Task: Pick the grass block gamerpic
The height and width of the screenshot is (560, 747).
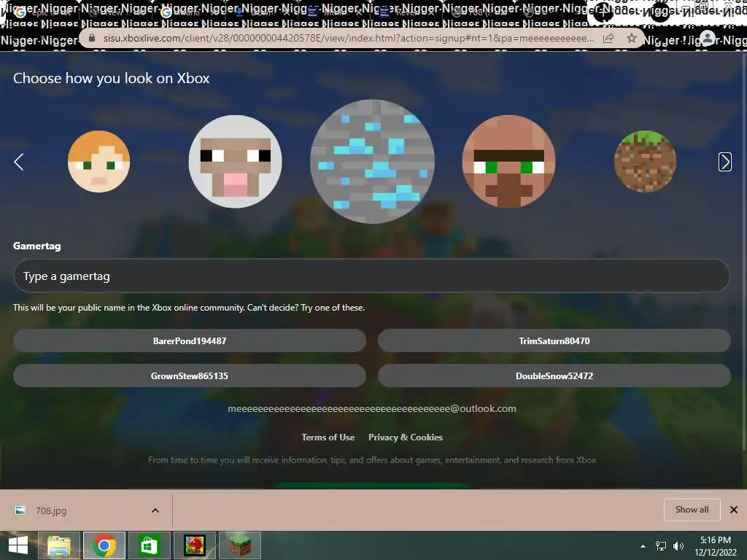Action: click(645, 161)
